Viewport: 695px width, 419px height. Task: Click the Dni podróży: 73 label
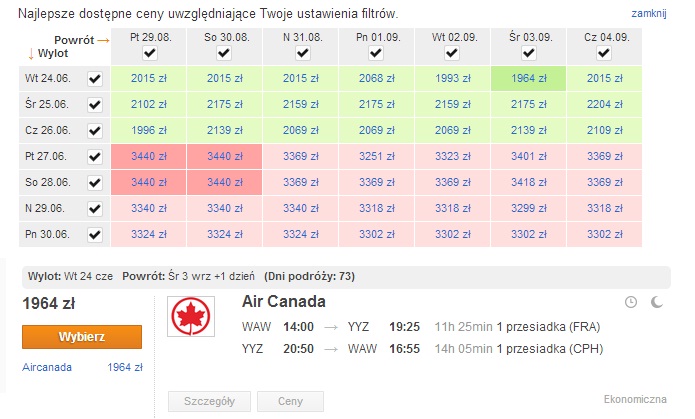click(309, 277)
